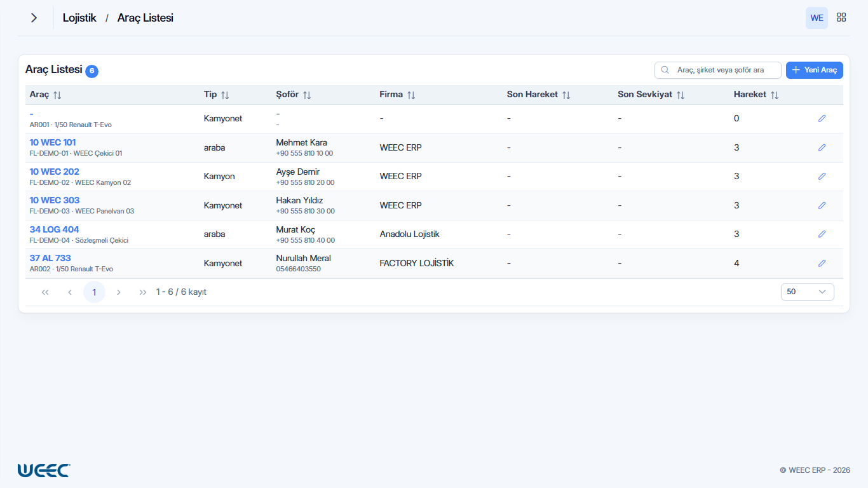This screenshot has height=488, width=868.
Task: Click the FL-DEMO-04 · Sözleşmeli Çekici subtitle
Action: (79, 240)
